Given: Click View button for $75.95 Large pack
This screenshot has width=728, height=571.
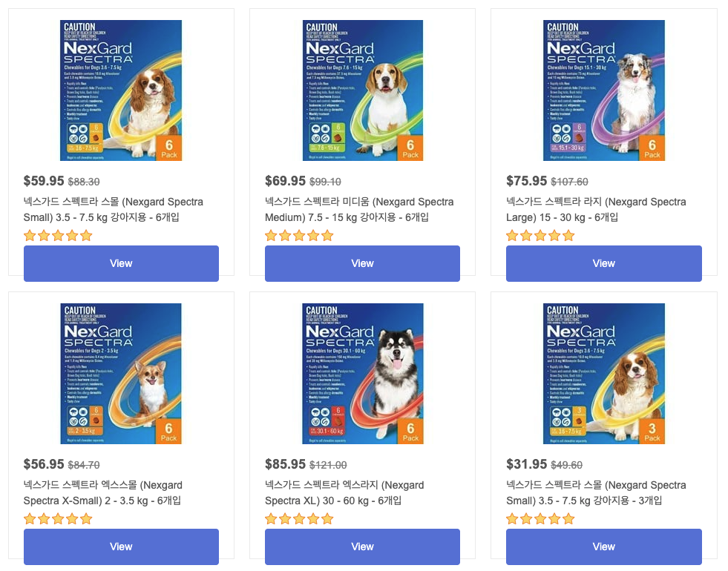Looking at the screenshot, I should click(x=604, y=263).
